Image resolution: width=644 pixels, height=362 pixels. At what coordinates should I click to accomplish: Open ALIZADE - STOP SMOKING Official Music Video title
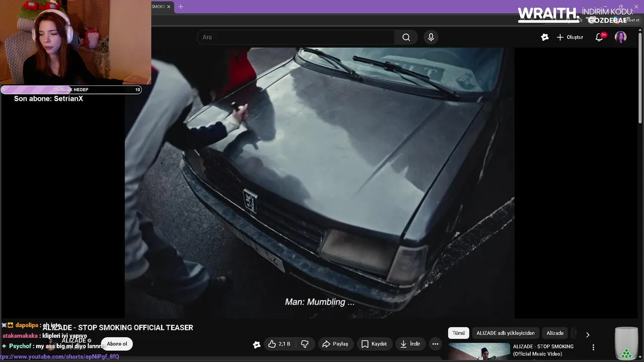tap(543, 350)
